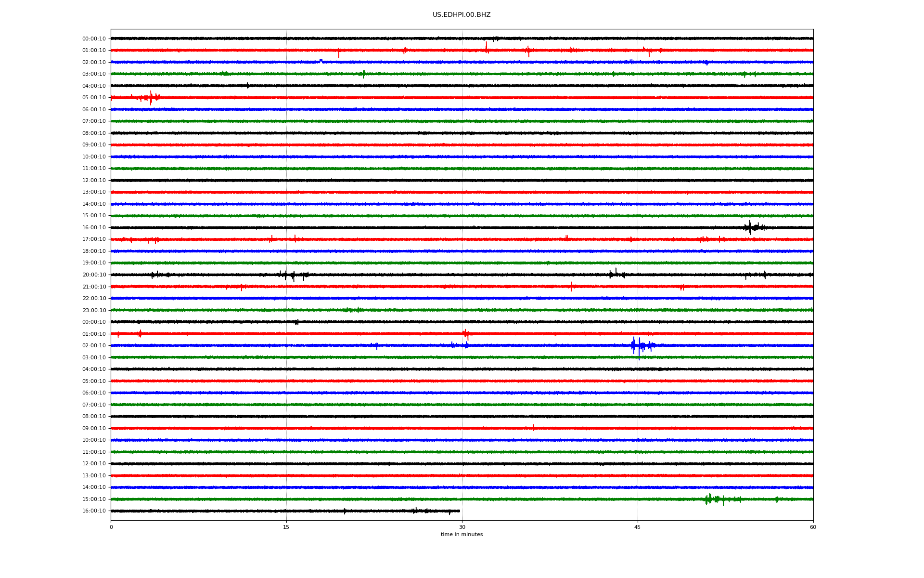Click the 23:00:10 row time label
Image resolution: width=924 pixels, height=578 pixels.
pos(94,311)
